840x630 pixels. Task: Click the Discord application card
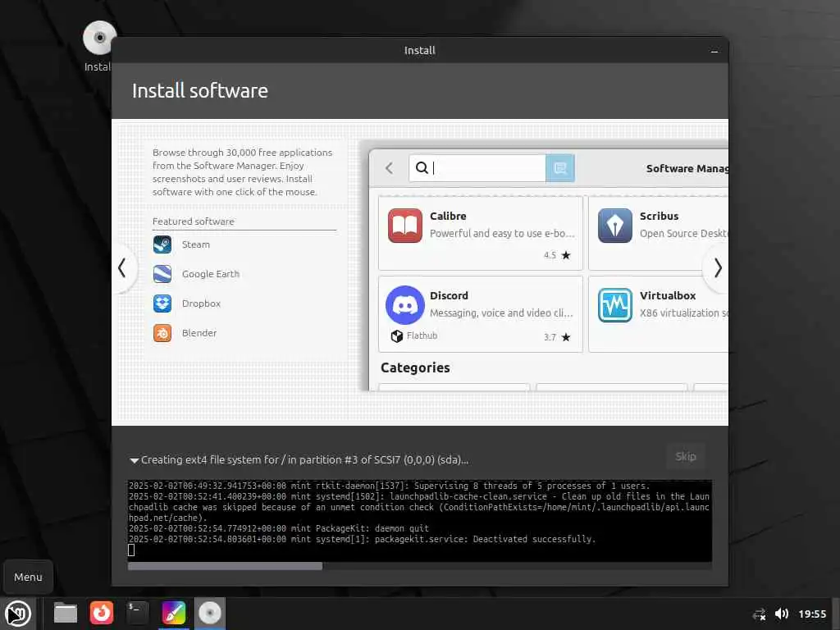pyautogui.click(x=481, y=314)
